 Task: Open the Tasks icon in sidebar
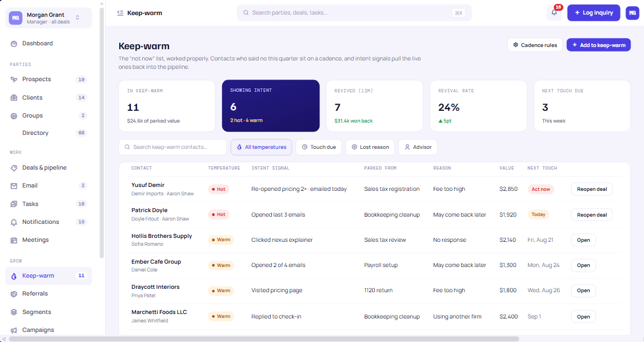point(14,204)
